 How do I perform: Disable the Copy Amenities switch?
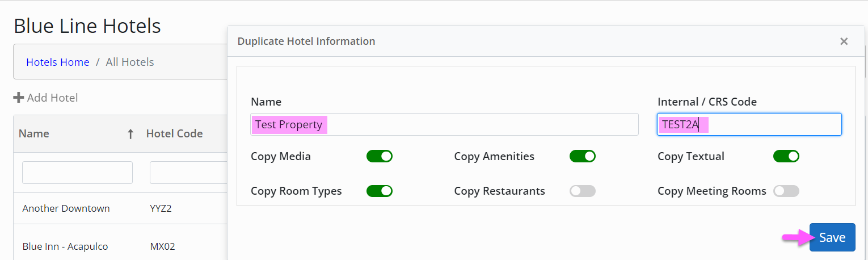583,156
